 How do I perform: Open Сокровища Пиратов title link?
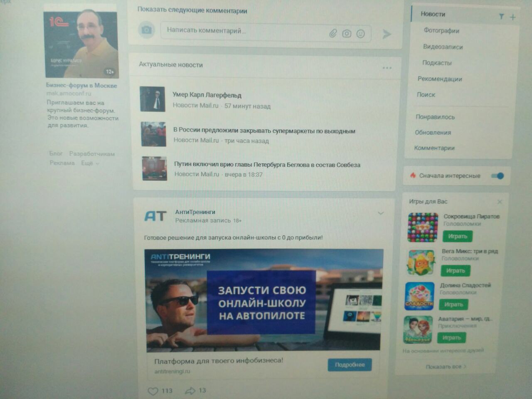click(x=471, y=217)
